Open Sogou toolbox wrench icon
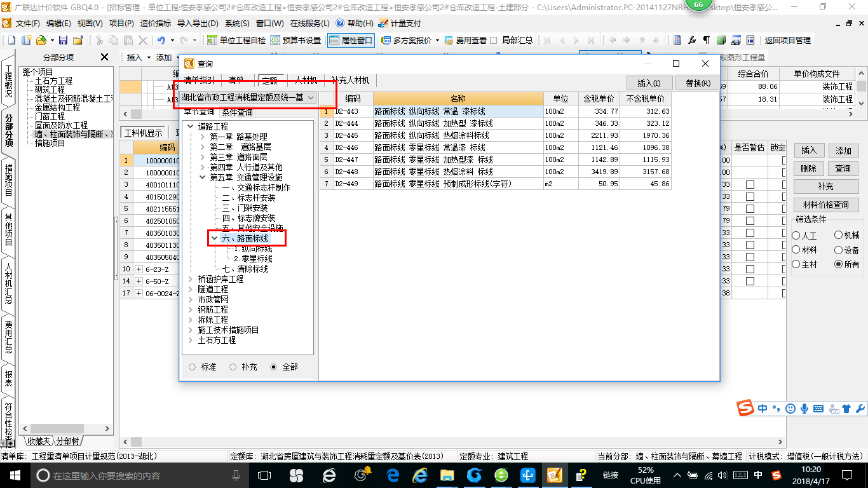Viewport: 868px width, 488px height. click(860, 409)
